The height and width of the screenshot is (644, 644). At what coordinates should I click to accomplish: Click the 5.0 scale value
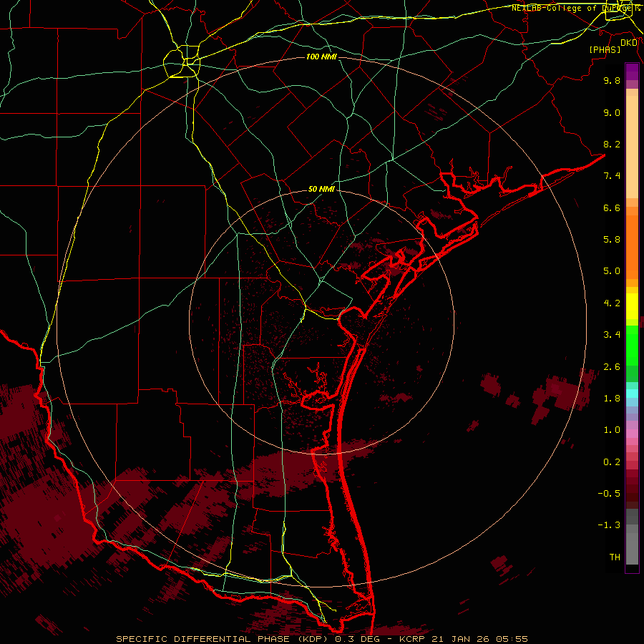(x=612, y=271)
